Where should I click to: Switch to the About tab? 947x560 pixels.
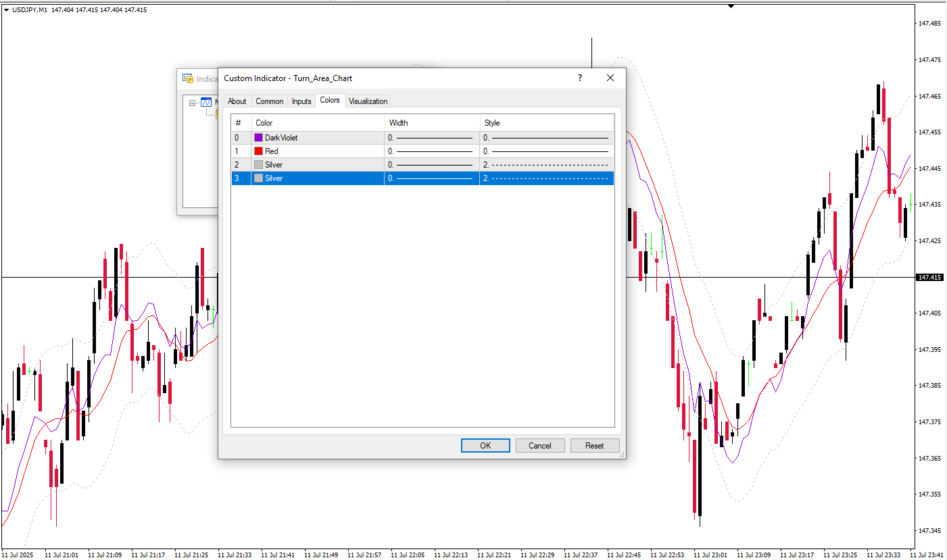point(237,101)
